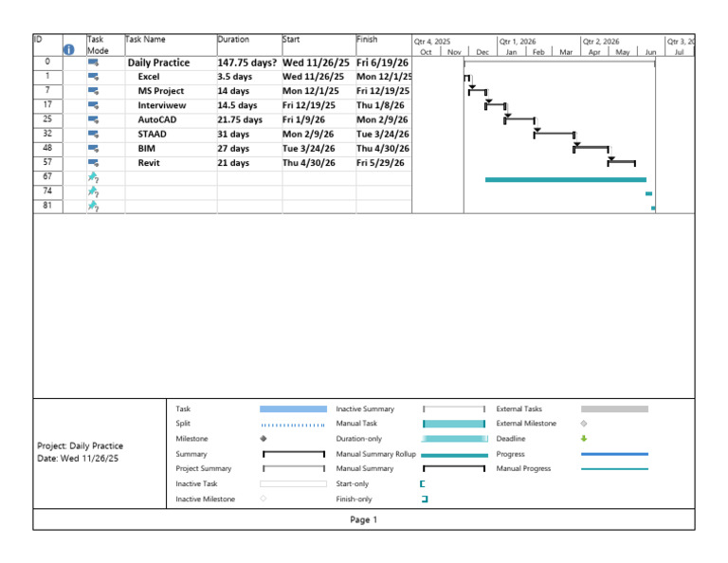This screenshot has height=563, width=728.
Task: Select the STAAD task name
Action: coord(152,135)
